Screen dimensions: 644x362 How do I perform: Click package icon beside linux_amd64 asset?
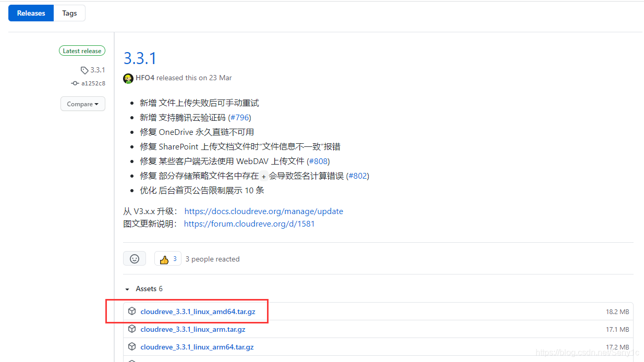coord(132,311)
